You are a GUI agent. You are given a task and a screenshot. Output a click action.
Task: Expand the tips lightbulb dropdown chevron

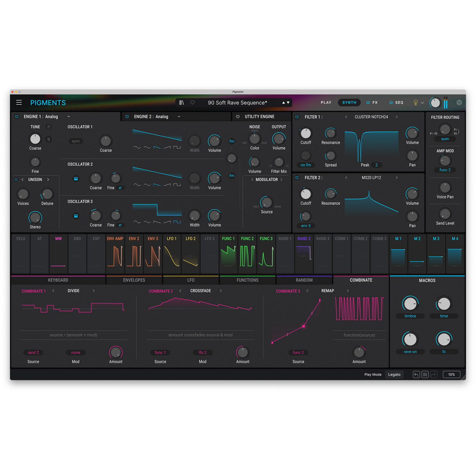coord(422,103)
